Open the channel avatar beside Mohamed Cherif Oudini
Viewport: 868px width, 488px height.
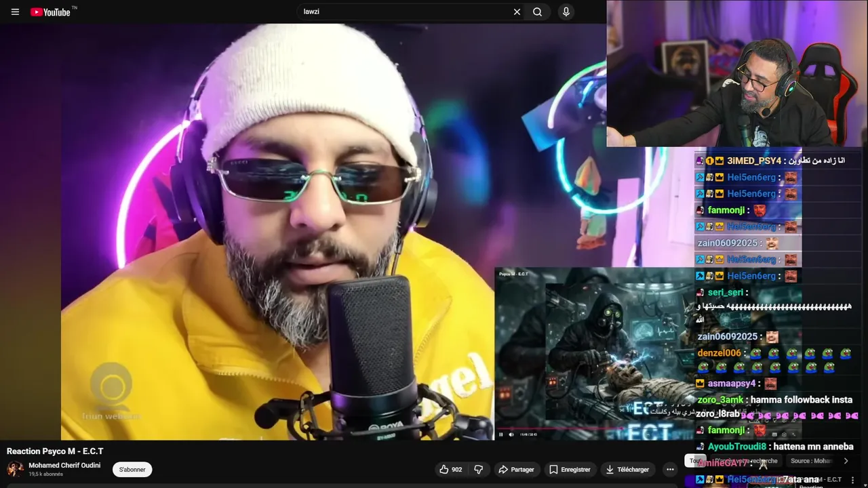(15, 469)
